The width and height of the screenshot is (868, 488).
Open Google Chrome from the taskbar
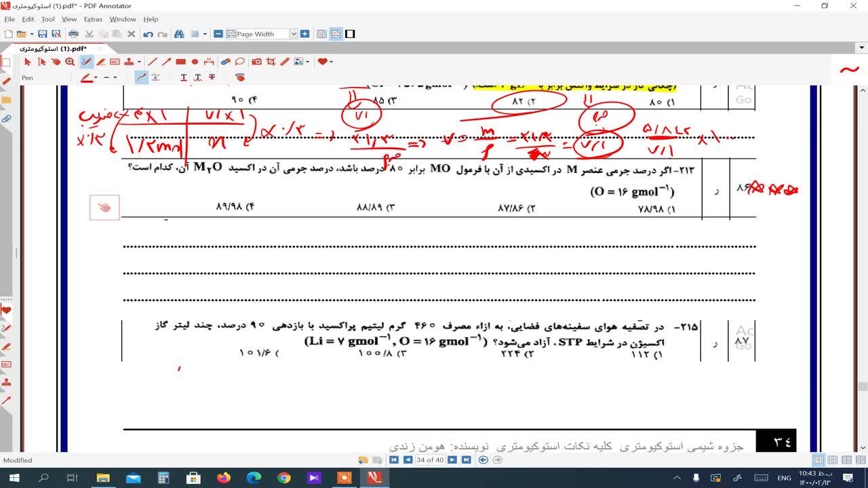(283, 478)
